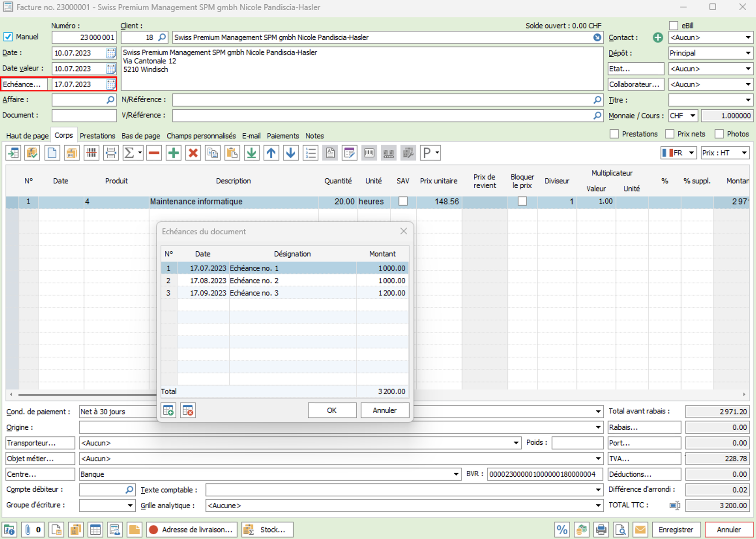This screenshot has width=756, height=539.
Task: Click OK in Echéances dialog
Action: [x=332, y=411]
